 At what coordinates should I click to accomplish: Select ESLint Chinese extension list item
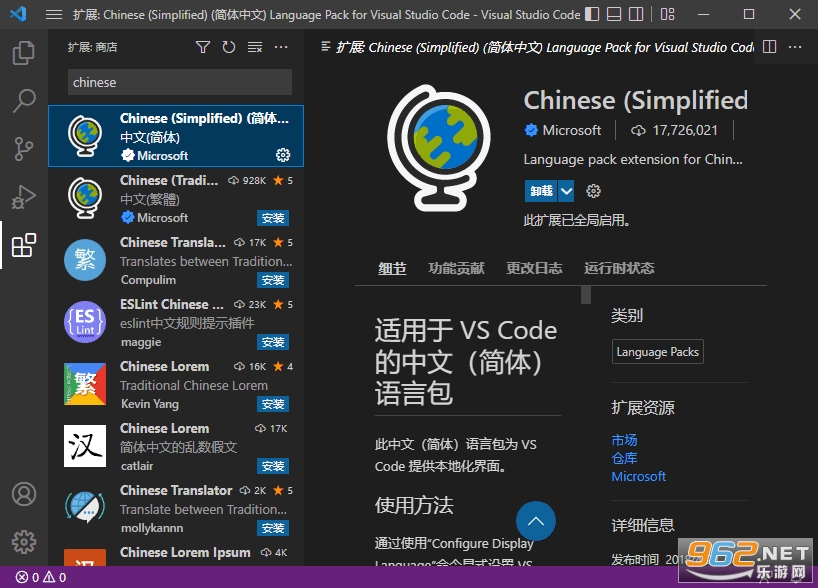pyautogui.click(x=176, y=322)
